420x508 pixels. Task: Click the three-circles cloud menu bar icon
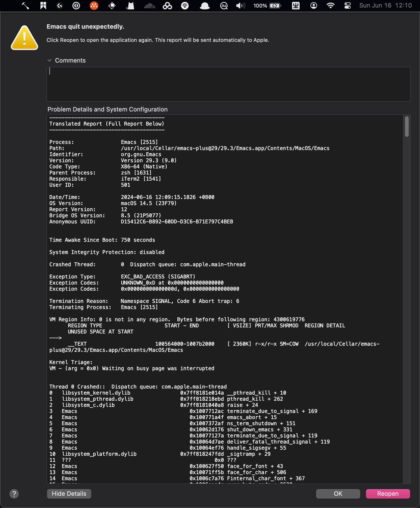click(167, 6)
